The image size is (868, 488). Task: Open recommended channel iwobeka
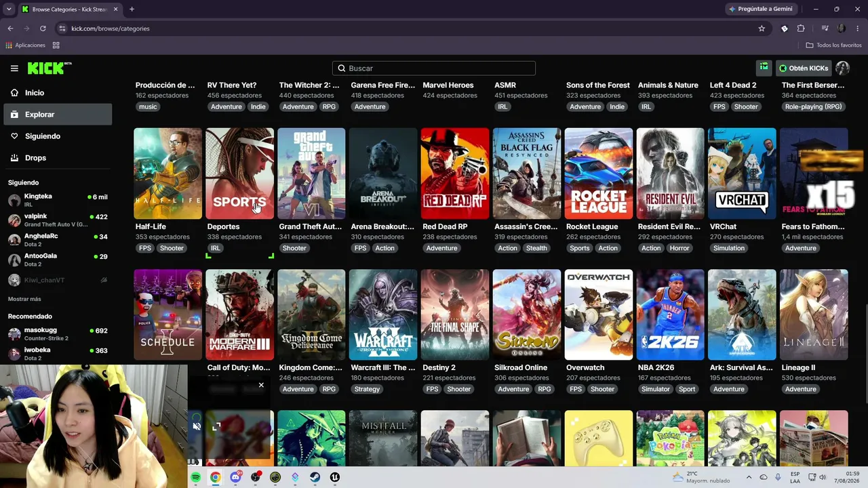(58, 353)
